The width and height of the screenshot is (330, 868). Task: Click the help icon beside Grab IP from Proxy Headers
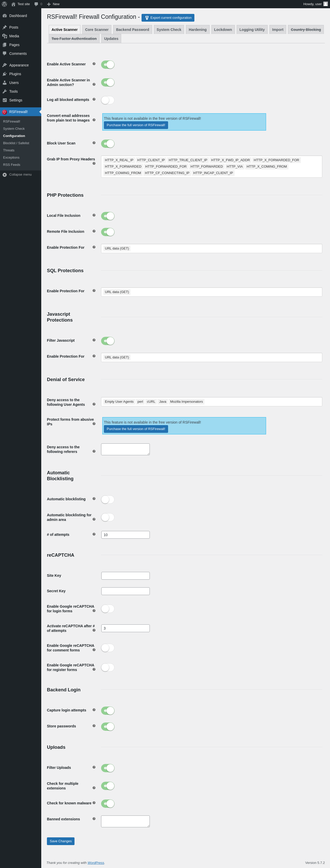tap(94, 164)
